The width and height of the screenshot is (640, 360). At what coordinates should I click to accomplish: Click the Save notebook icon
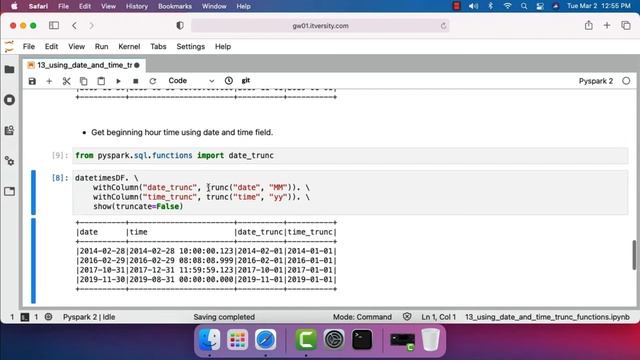(32, 81)
